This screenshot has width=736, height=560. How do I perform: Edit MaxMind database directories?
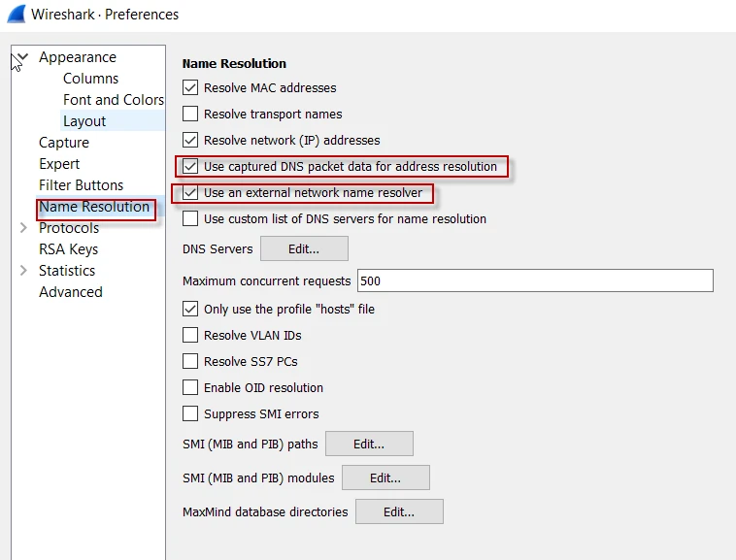(x=399, y=512)
